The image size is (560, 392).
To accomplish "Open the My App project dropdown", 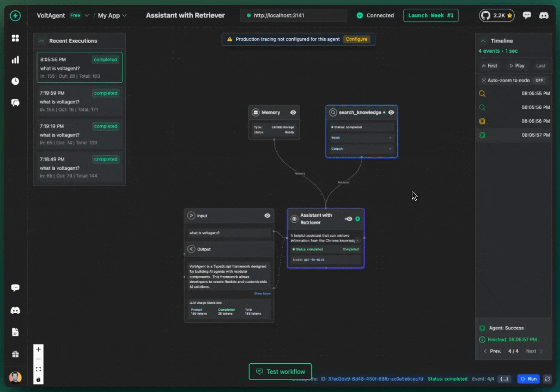I will click(112, 15).
